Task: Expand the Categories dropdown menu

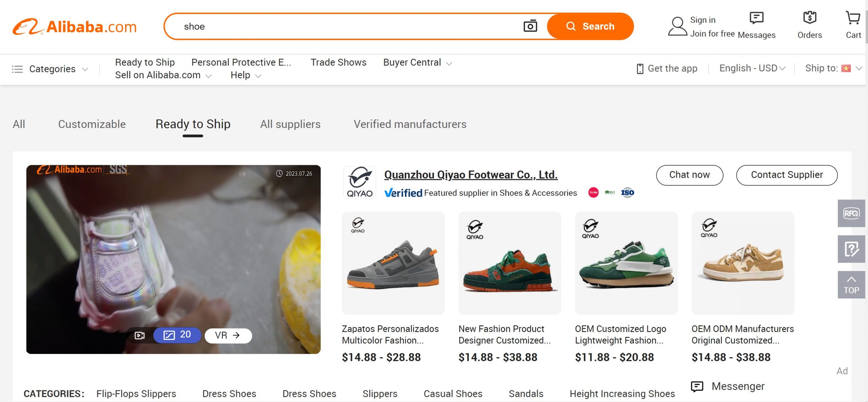Action: (x=50, y=69)
